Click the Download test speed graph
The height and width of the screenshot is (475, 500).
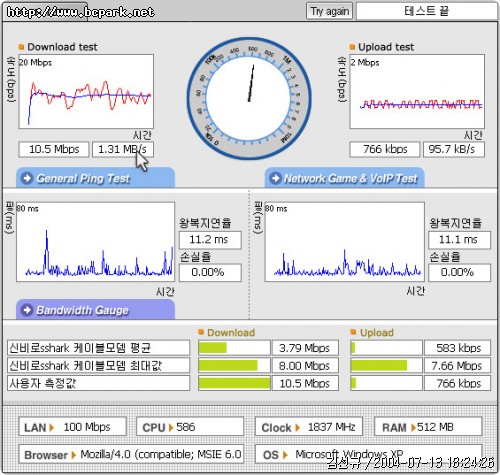tap(86, 92)
